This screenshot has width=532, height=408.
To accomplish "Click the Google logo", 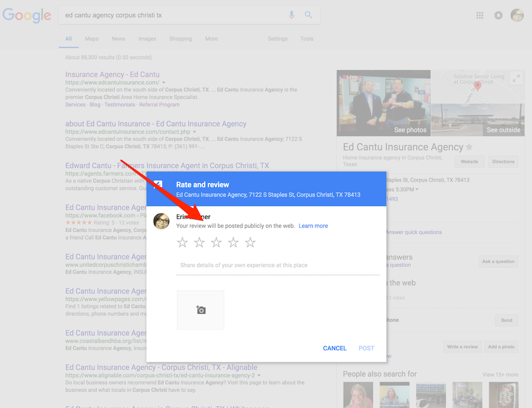I will (27, 15).
